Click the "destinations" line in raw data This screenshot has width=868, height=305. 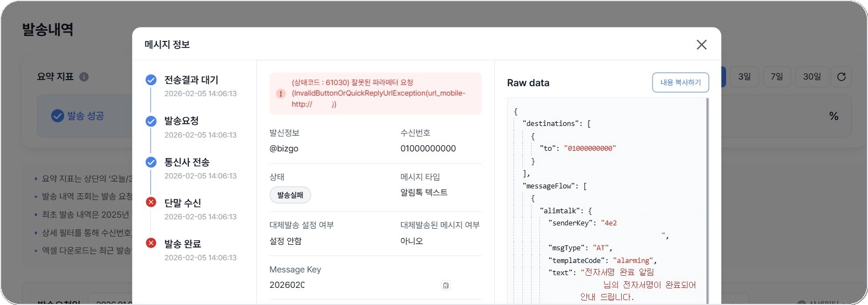click(x=557, y=124)
